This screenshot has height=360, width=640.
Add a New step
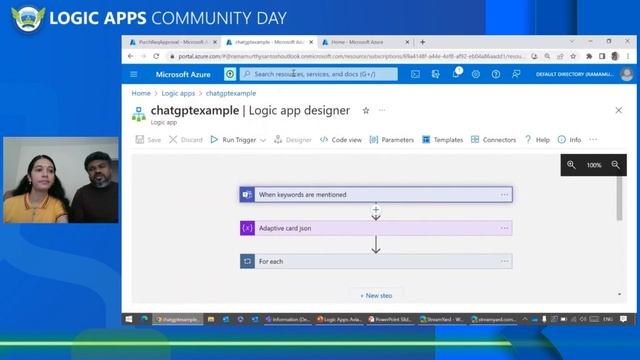376,295
